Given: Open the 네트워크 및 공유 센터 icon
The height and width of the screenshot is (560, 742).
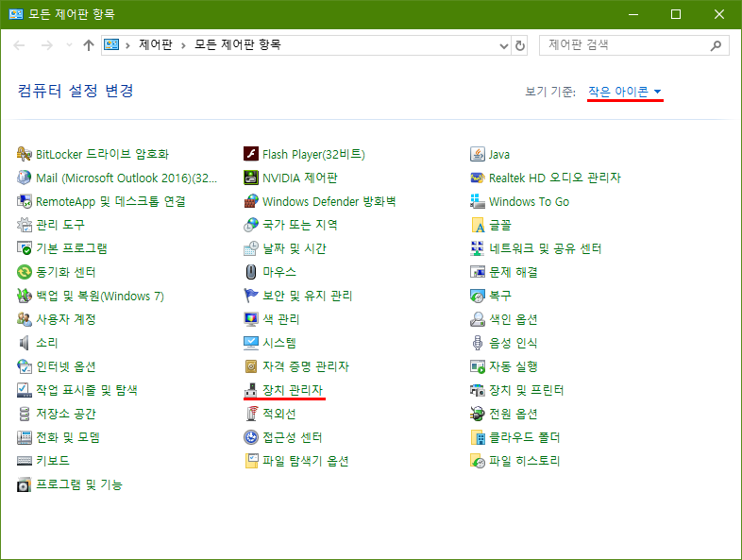Looking at the screenshot, I should pos(478,248).
